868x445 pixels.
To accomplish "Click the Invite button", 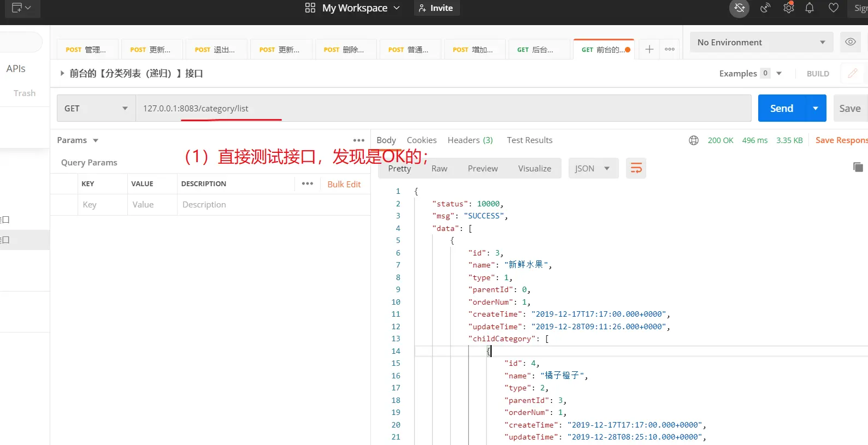I will (436, 8).
